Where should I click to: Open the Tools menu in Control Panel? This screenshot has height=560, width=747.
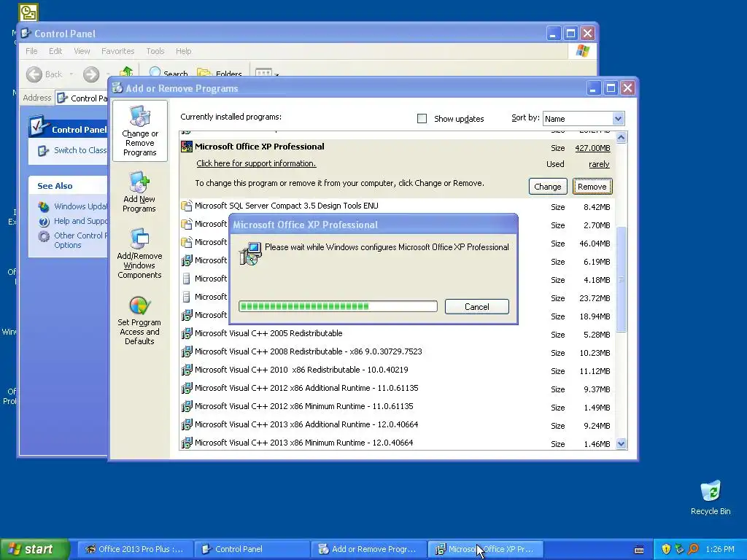[155, 51]
